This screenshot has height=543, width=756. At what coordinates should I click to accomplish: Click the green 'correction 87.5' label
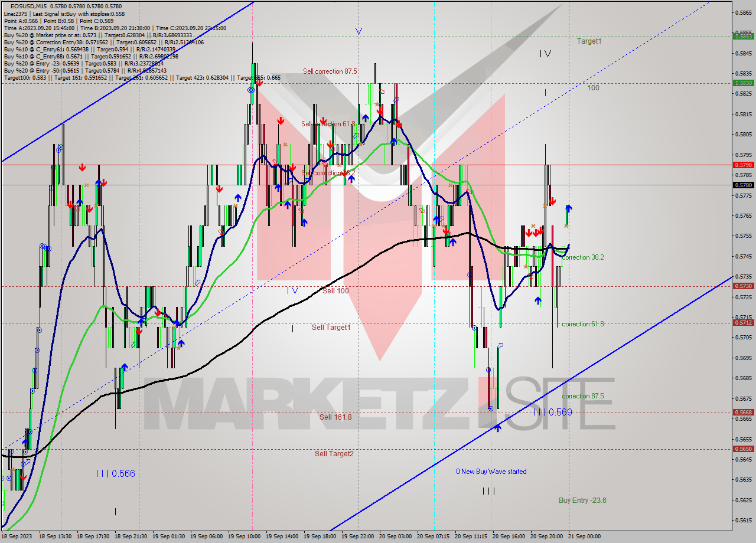582,396
